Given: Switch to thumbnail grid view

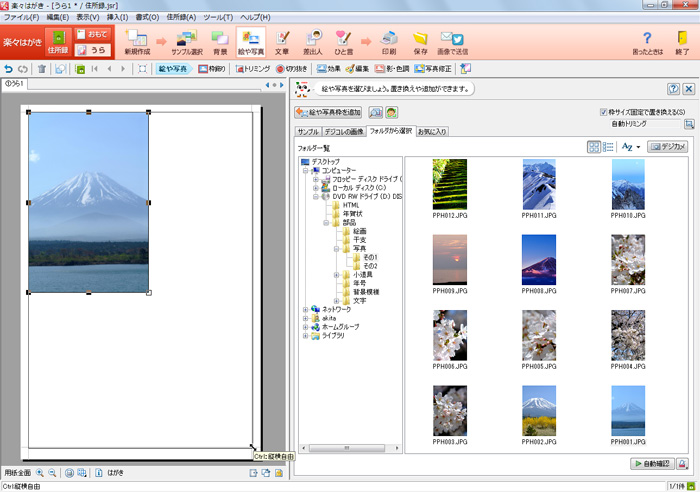Looking at the screenshot, I should pos(594,146).
